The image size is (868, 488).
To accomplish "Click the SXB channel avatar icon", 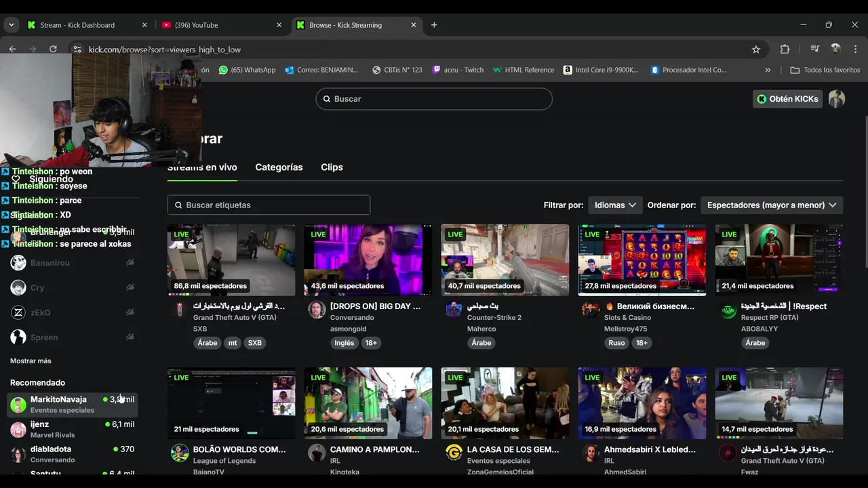I will [180, 310].
